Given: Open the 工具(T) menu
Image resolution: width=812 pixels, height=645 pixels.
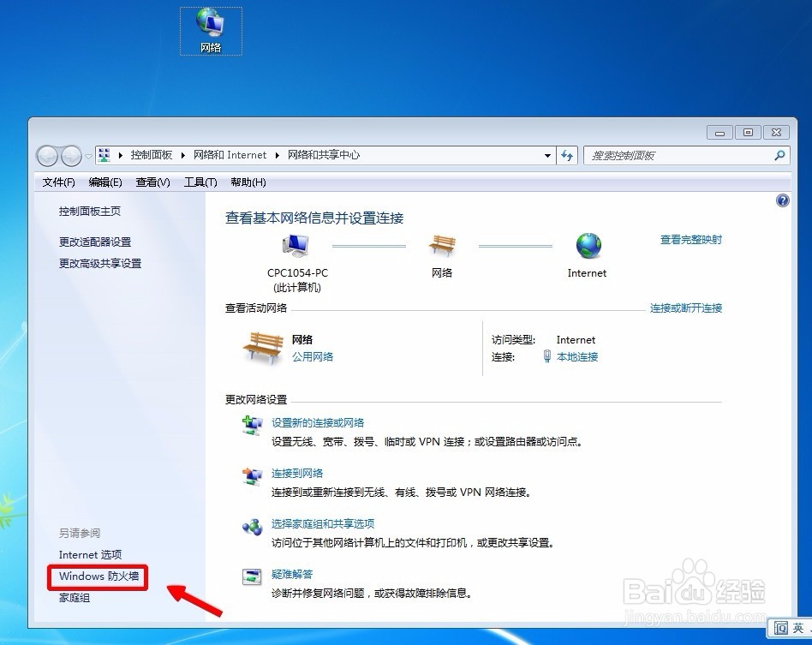Looking at the screenshot, I should pos(200,182).
